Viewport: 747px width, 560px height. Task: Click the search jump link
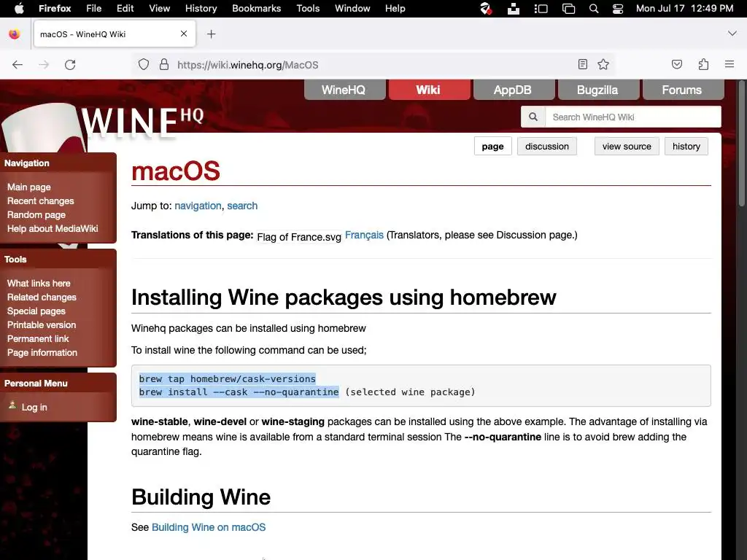click(x=242, y=206)
